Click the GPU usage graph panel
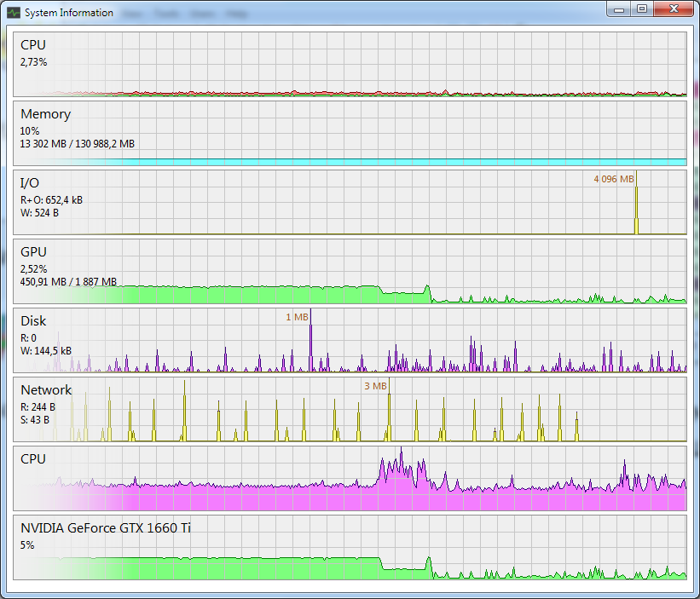Image resolution: width=700 pixels, height=599 pixels. click(350, 272)
